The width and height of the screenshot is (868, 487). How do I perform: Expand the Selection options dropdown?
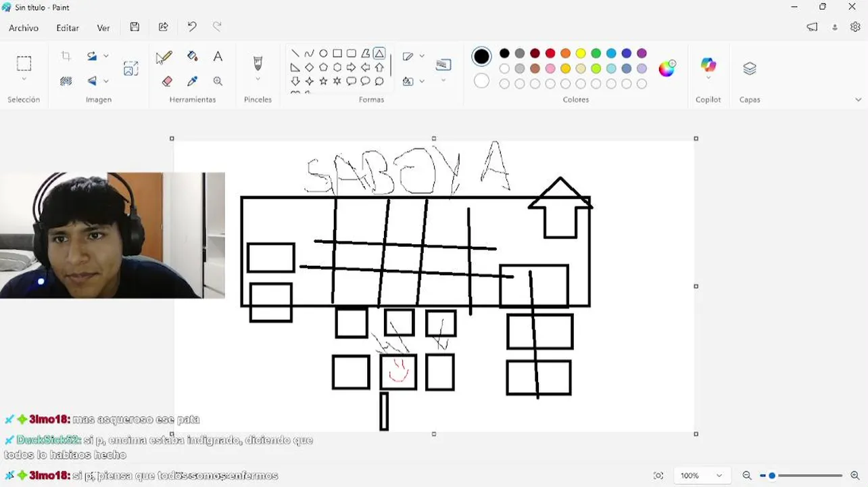[x=24, y=80]
